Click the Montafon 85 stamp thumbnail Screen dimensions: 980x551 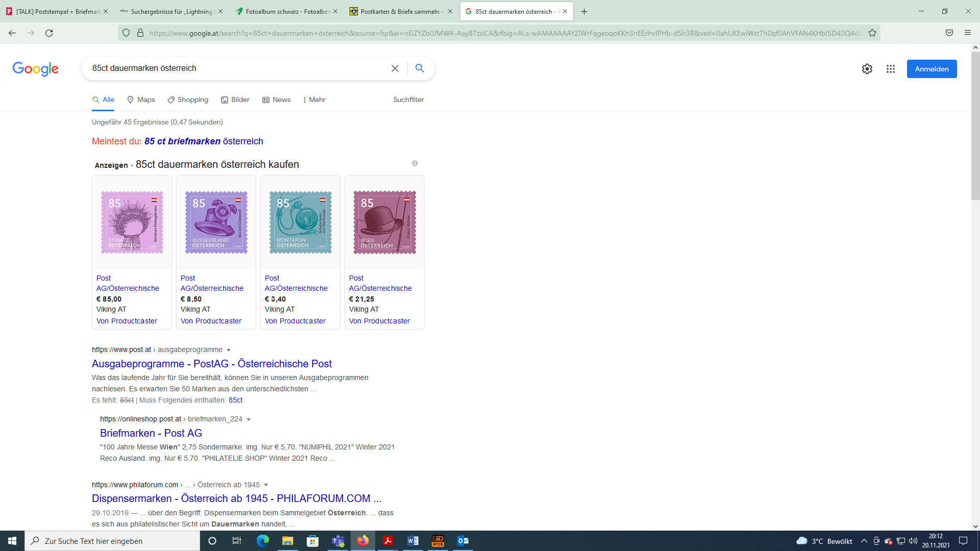[301, 222]
